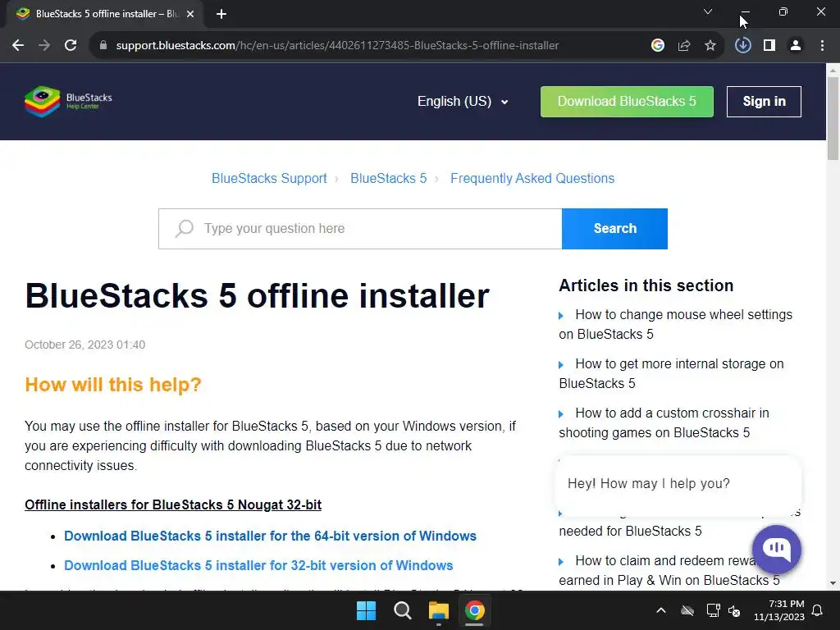Toggle the Chrome side panel
The width and height of the screenshot is (840, 630).
(x=769, y=46)
